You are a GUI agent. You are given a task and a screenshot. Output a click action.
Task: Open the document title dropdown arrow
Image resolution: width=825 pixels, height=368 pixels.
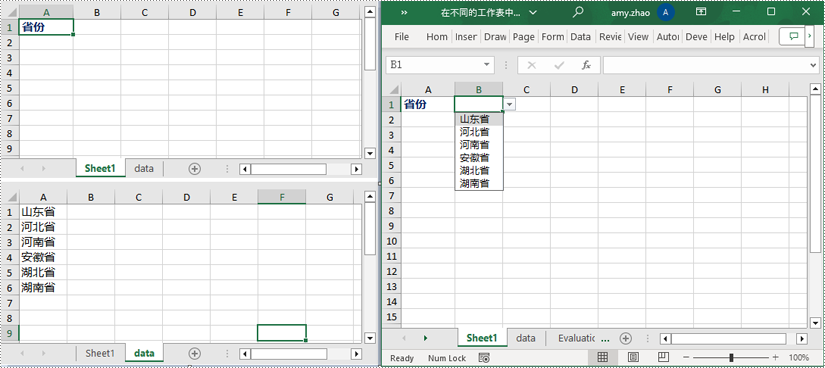(532, 12)
